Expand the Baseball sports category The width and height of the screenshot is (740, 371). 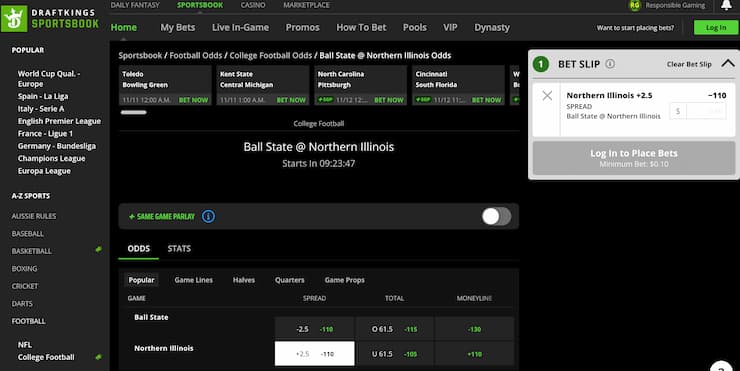[27, 234]
